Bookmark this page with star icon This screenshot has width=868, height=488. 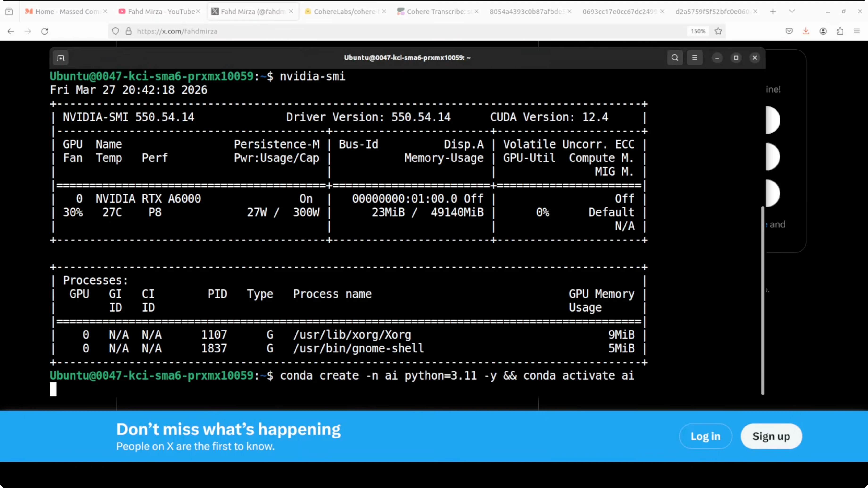coord(718,31)
